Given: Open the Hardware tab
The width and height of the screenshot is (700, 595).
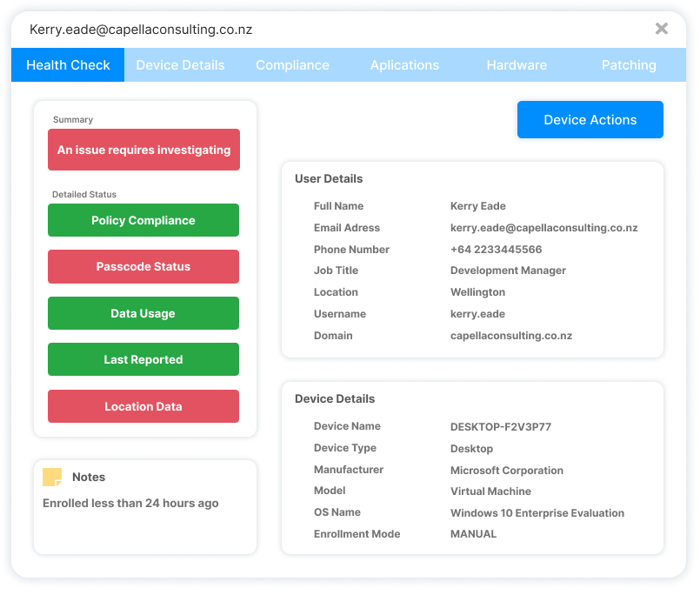Looking at the screenshot, I should tap(517, 64).
